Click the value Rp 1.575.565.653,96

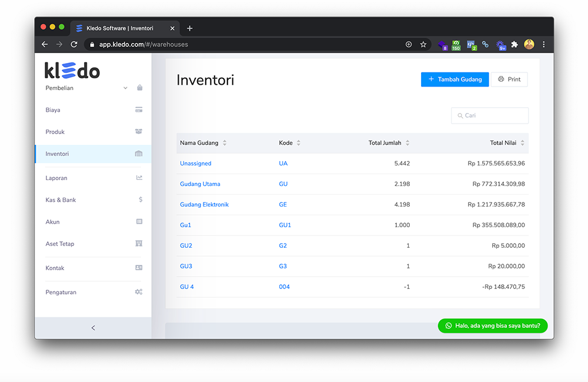pos(496,164)
